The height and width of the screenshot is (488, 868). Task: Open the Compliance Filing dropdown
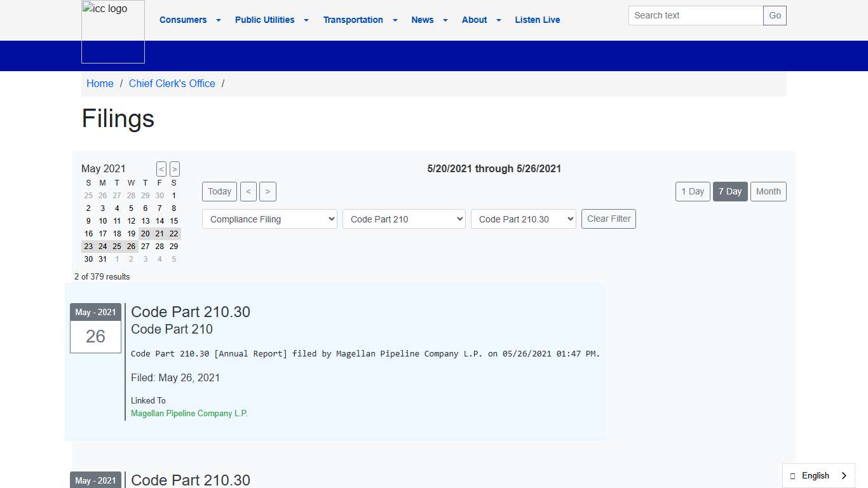tap(269, 219)
